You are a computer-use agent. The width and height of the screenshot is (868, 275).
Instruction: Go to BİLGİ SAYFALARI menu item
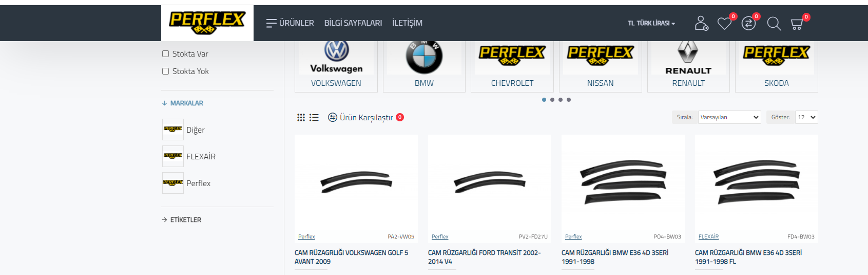point(353,23)
